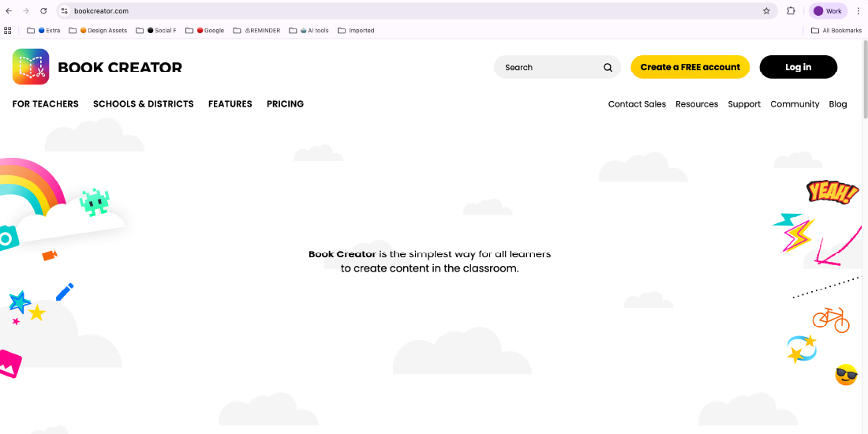Open the FOR TEACHERS menu
Image resolution: width=868 pixels, height=434 pixels.
[x=46, y=104]
